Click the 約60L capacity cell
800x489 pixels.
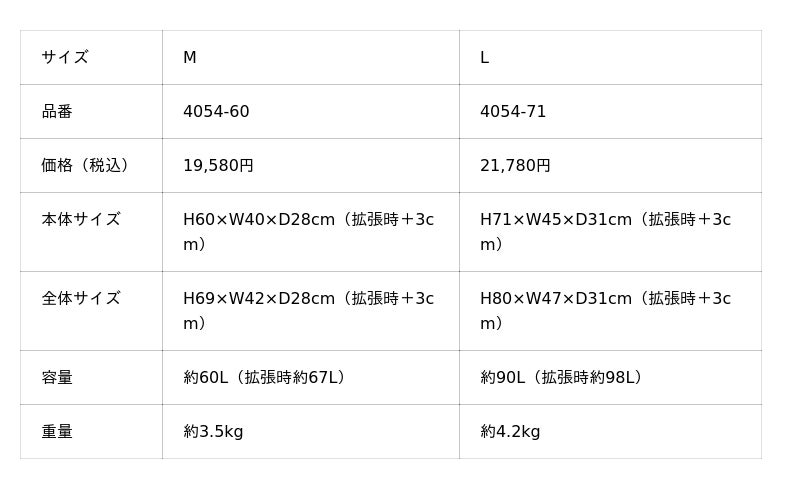264,378
